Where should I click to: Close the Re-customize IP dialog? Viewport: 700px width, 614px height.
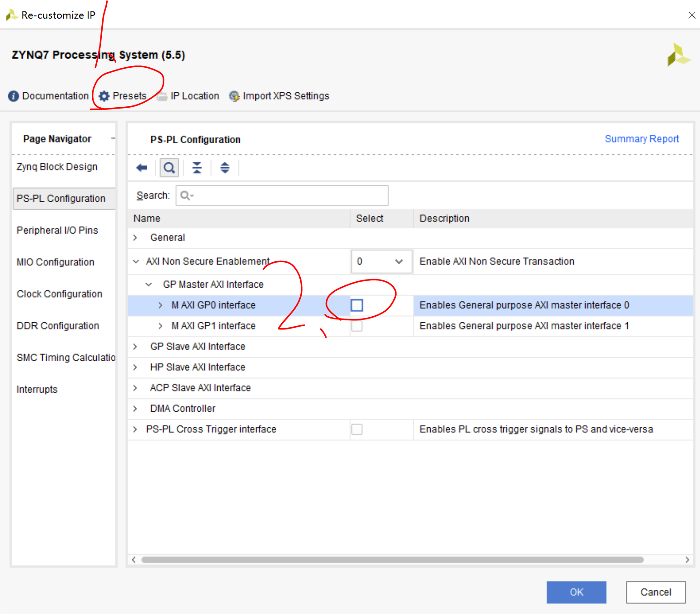(x=692, y=15)
